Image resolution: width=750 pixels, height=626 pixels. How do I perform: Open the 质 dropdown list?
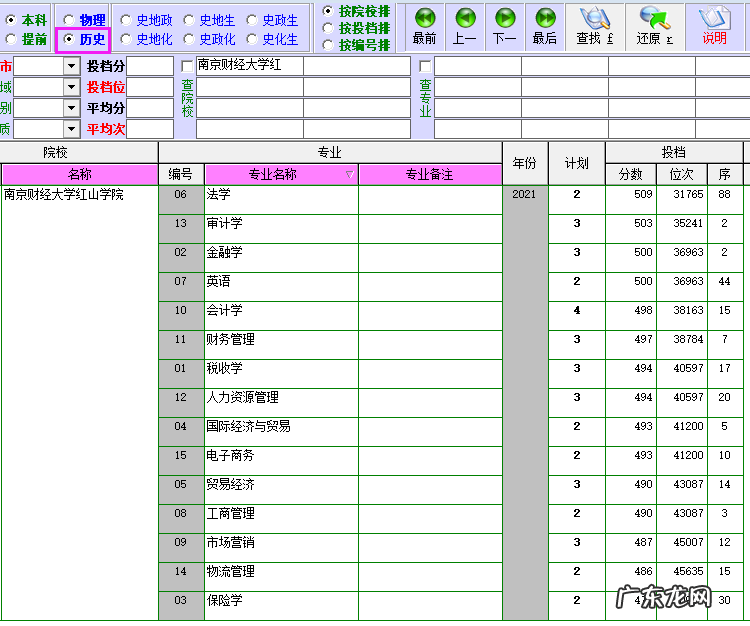coord(71,129)
